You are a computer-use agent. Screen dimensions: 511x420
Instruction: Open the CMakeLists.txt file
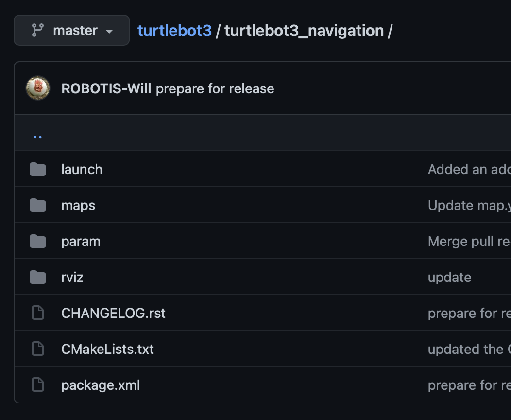pos(107,349)
